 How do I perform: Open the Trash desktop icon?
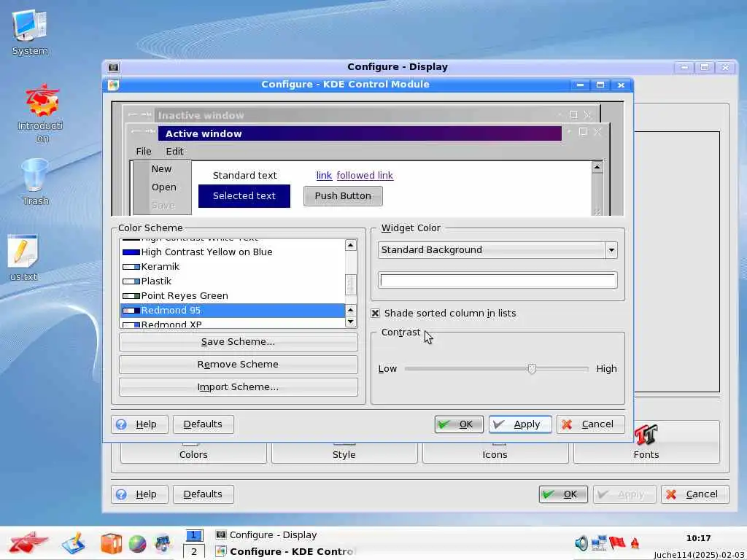[x=35, y=182]
